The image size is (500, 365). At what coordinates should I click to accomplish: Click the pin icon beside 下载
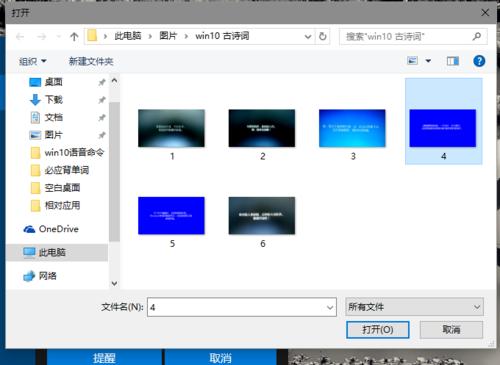tap(102, 100)
